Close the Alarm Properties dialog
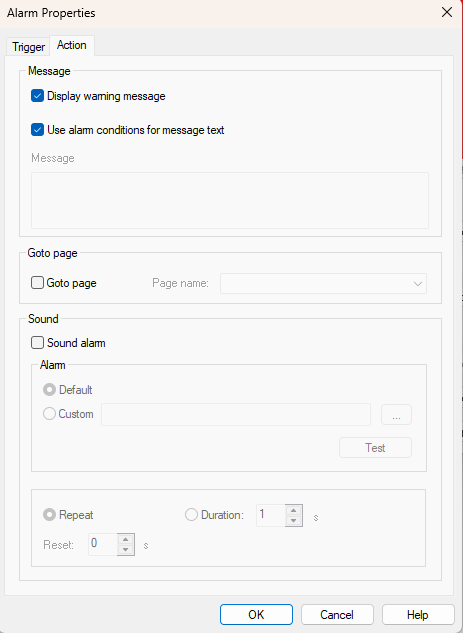 pos(447,13)
